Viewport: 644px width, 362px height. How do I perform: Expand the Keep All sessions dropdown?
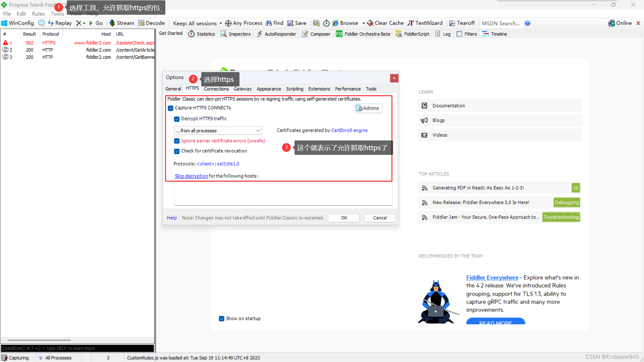click(221, 23)
